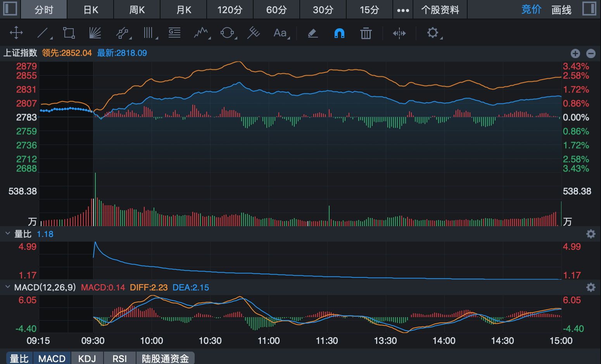
Task: Click the 量比 1.18 value
Action: point(45,234)
